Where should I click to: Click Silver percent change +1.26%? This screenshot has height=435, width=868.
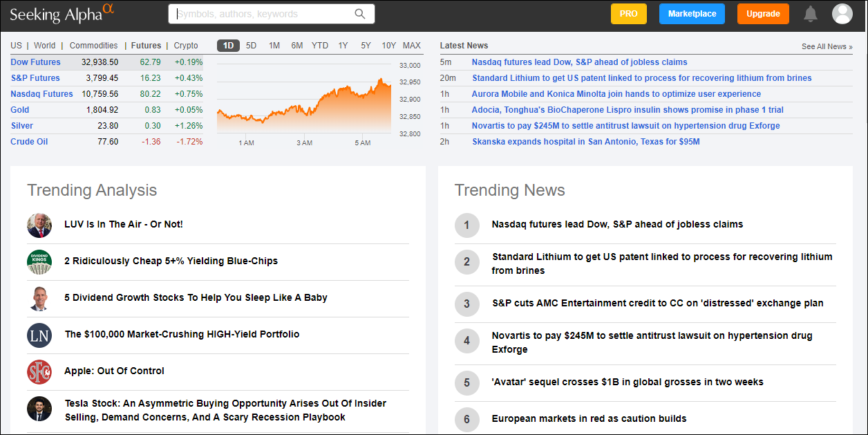(x=189, y=126)
